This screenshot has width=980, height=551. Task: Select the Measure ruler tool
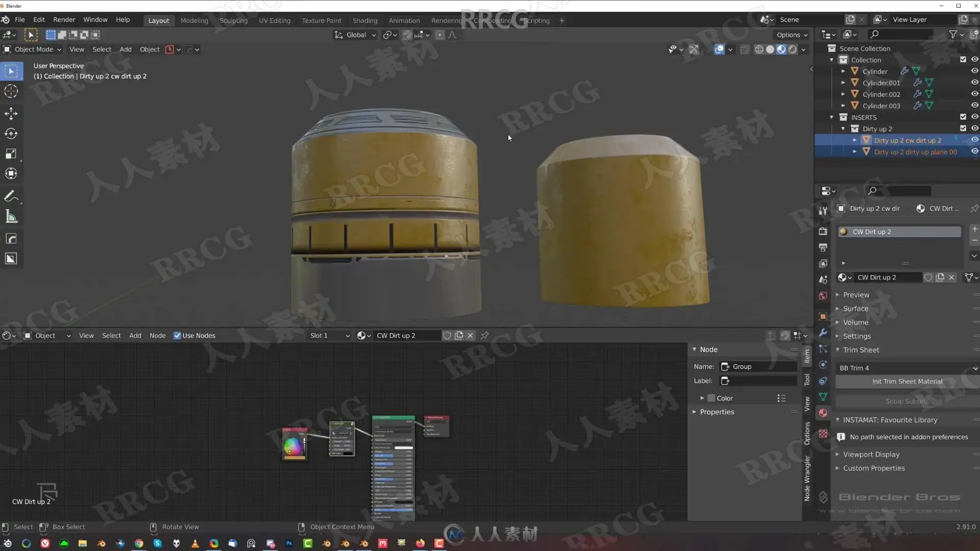click(11, 217)
